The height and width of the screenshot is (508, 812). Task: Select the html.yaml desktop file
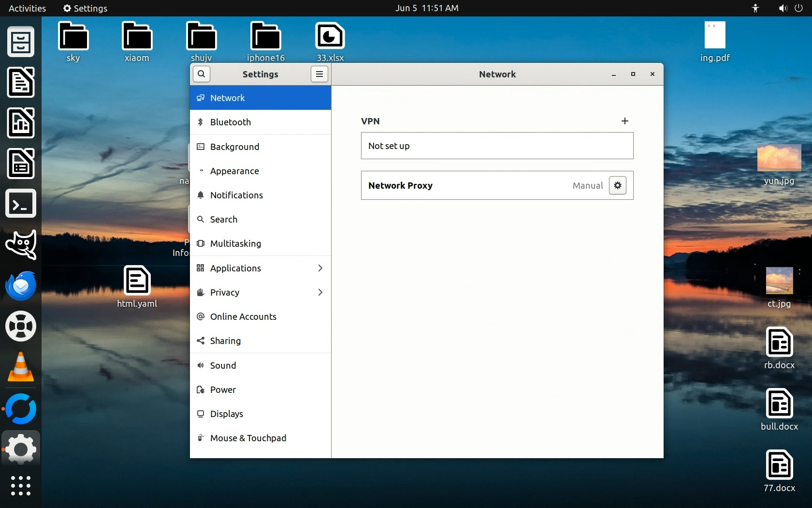137,281
